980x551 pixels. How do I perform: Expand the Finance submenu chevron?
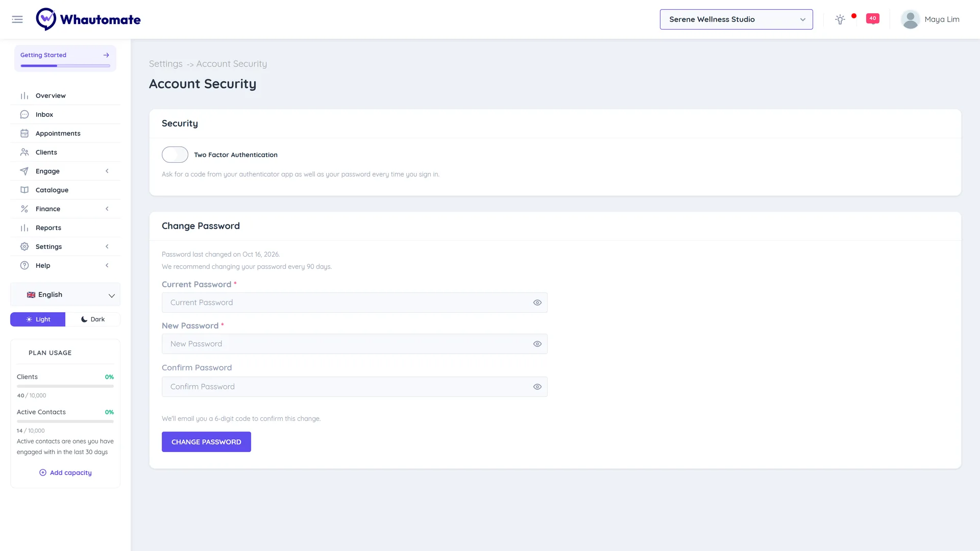click(x=107, y=209)
